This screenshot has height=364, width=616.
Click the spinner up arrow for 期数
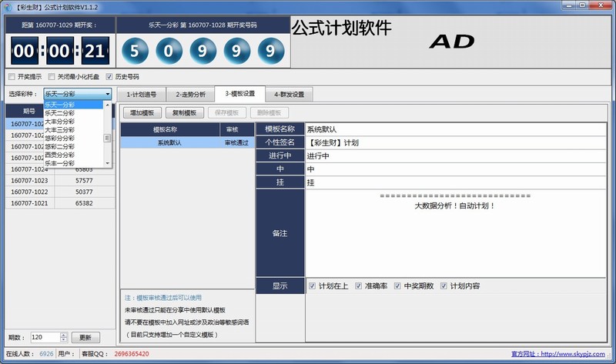click(x=63, y=334)
